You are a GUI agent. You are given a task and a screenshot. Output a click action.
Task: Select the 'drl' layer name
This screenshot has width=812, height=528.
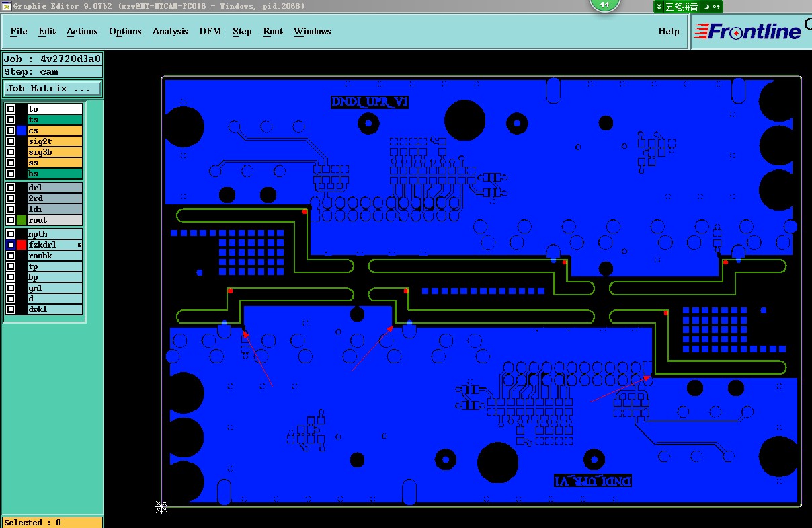pyautogui.click(x=55, y=188)
